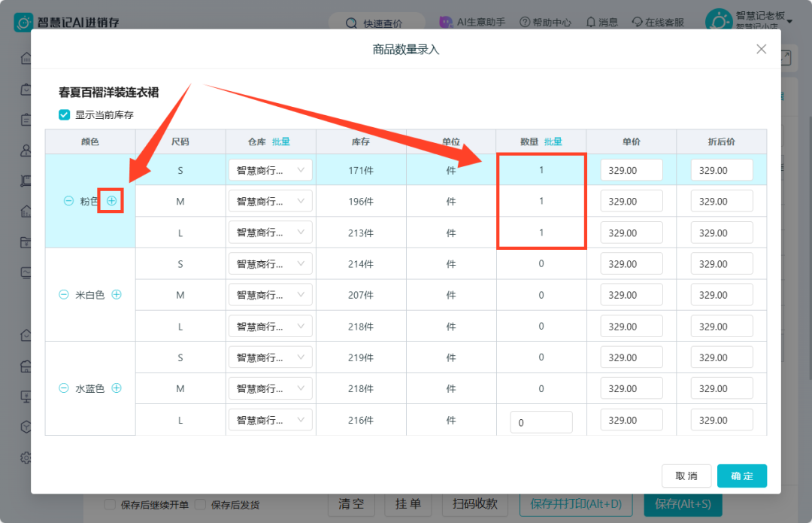This screenshot has width=812, height=523.
Task: Click the quantity field for 水蓝色 size L
Action: pyautogui.click(x=541, y=422)
